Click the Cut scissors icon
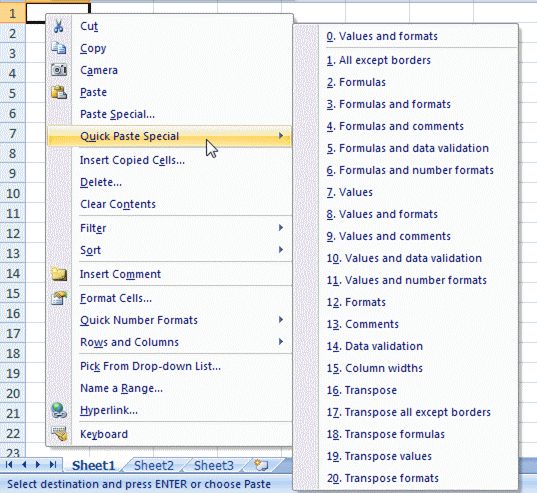This screenshot has width=537, height=493. click(x=59, y=26)
